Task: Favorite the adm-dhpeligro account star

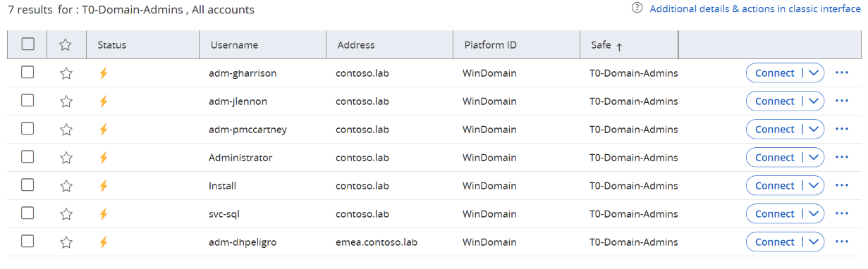Action: [x=66, y=242]
